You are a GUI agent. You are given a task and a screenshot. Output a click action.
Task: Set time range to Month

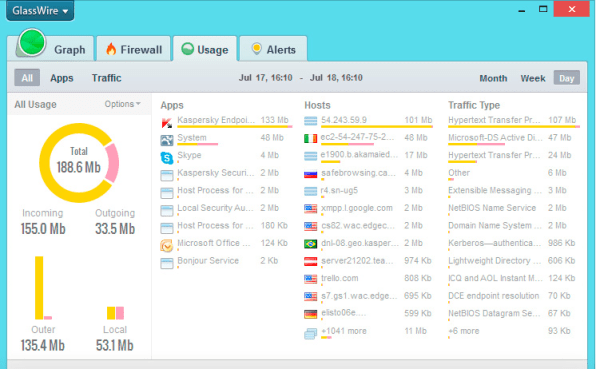click(493, 78)
